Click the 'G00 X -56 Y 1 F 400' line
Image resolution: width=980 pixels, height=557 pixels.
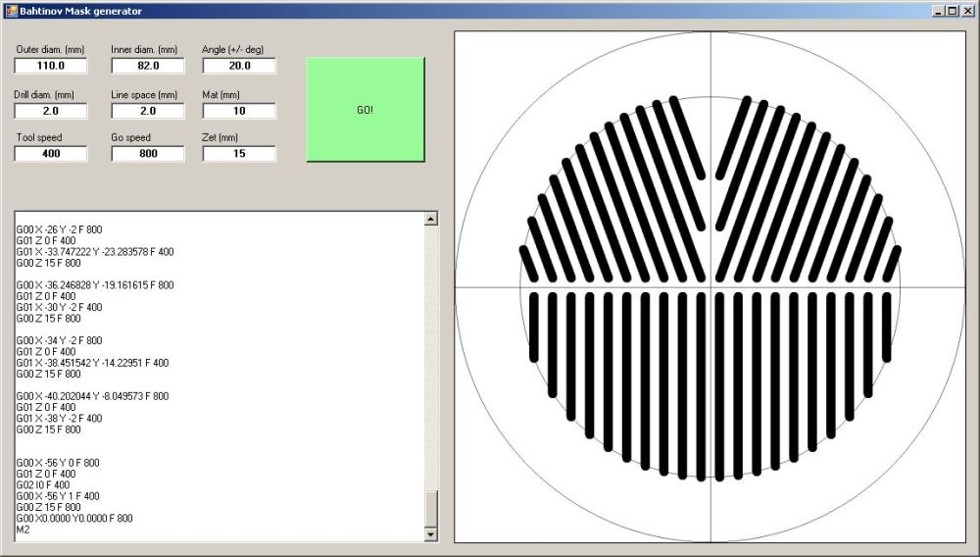pyautogui.click(x=58, y=496)
